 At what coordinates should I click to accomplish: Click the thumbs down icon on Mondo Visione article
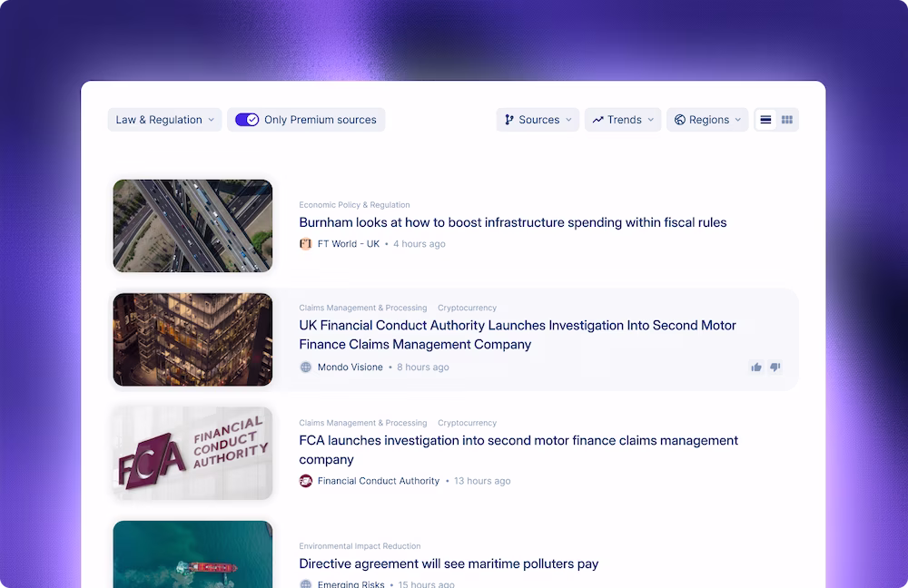(x=775, y=367)
